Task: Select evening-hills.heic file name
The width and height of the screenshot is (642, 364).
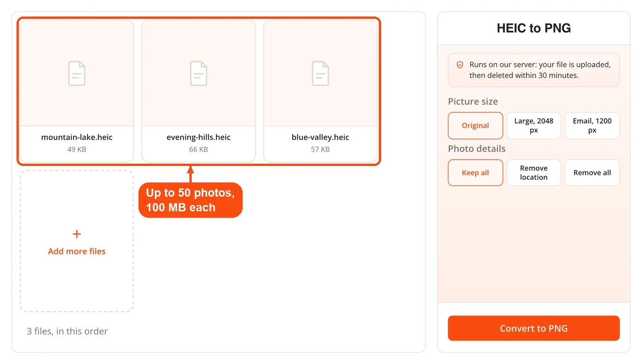Action: tap(199, 137)
